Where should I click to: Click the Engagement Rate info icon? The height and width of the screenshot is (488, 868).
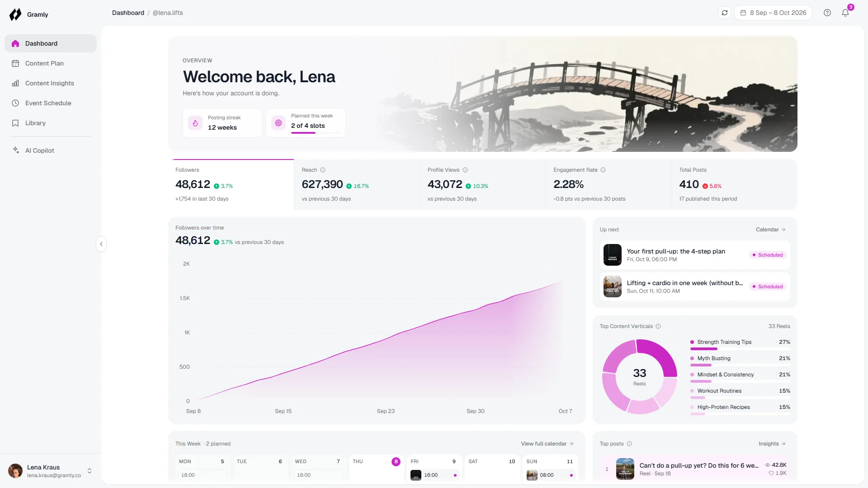tap(603, 170)
